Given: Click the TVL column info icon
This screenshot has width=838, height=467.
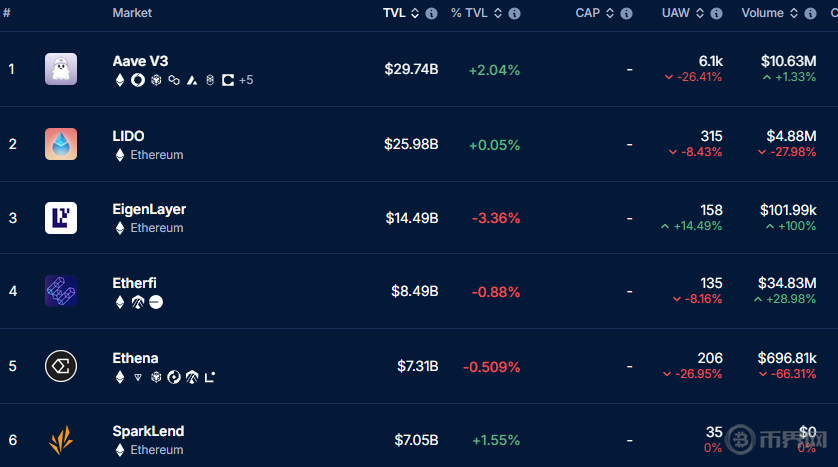Looking at the screenshot, I should [431, 14].
